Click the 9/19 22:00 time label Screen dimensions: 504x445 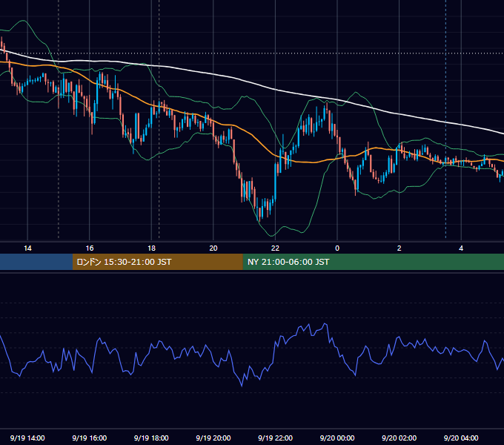click(x=276, y=438)
